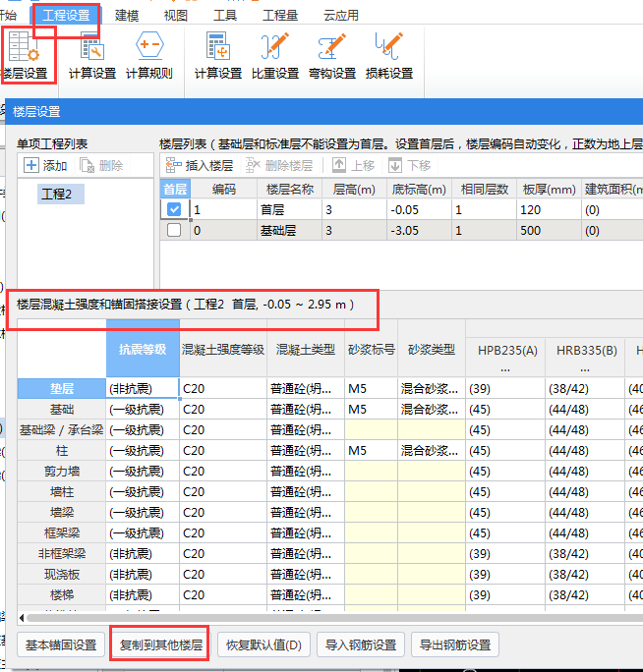Switch to 建模 ribbon tab

point(127,16)
